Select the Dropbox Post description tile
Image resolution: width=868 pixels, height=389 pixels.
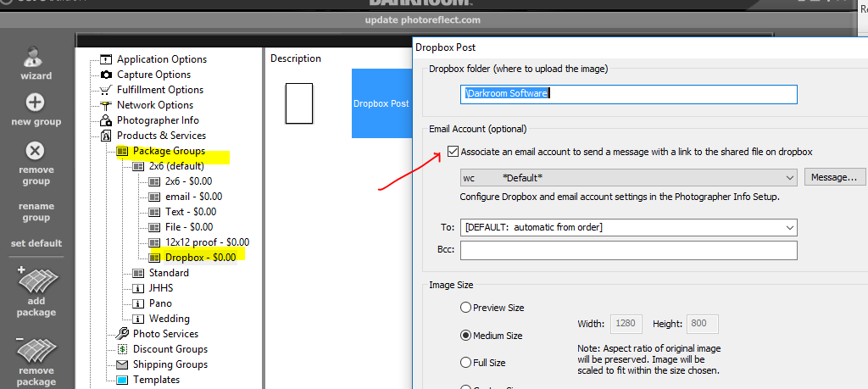[x=381, y=103]
